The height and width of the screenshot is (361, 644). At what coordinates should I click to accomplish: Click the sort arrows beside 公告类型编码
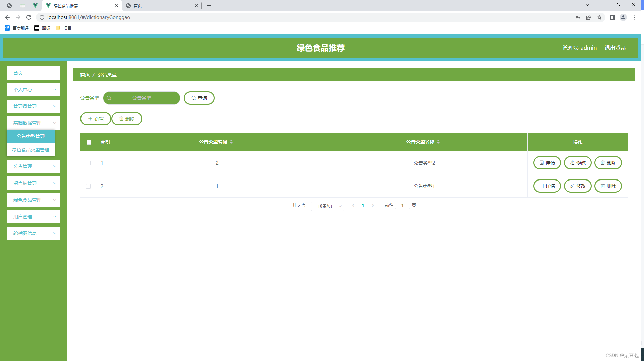(x=231, y=142)
